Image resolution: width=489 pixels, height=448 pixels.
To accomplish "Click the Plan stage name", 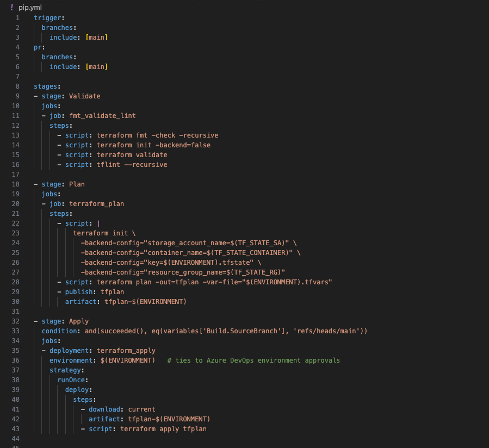I will tap(77, 184).
